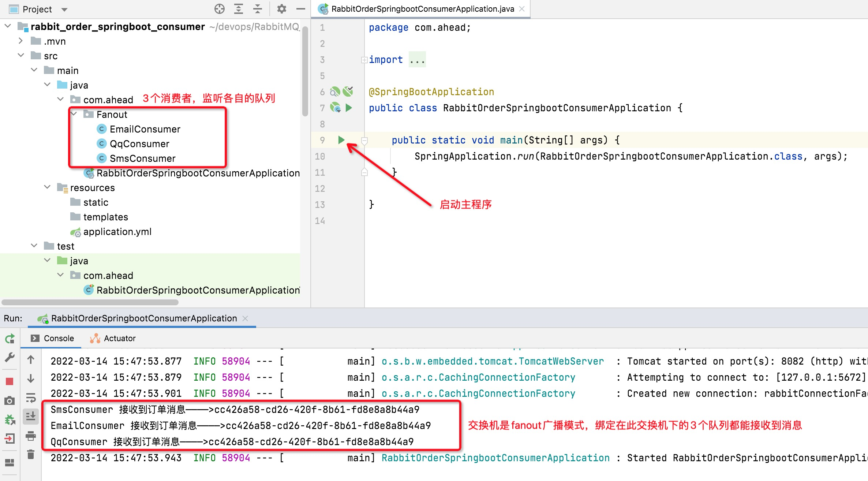The width and height of the screenshot is (868, 481).
Task: Click Expand All in Project toolbar
Action: pos(239,9)
